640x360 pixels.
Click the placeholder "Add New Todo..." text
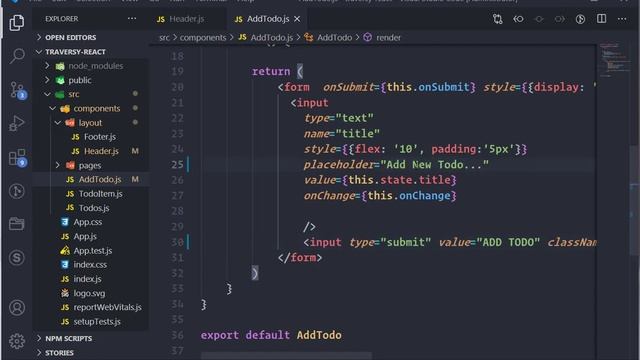[x=396, y=164]
